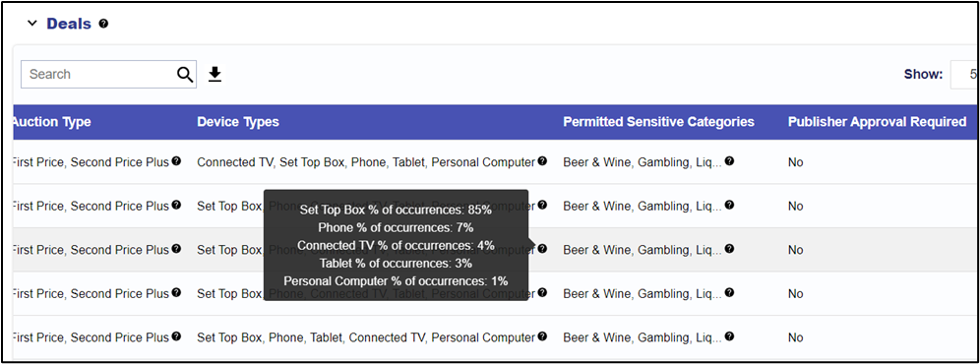Click the last row Device Types text
The height and width of the screenshot is (364, 980).
point(366,337)
